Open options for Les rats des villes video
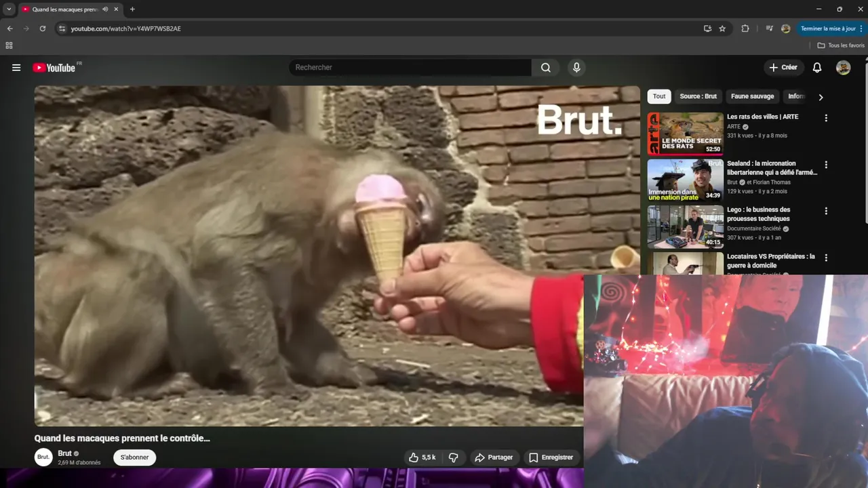Image resolution: width=868 pixels, height=488 pixels. click(826, 118)
